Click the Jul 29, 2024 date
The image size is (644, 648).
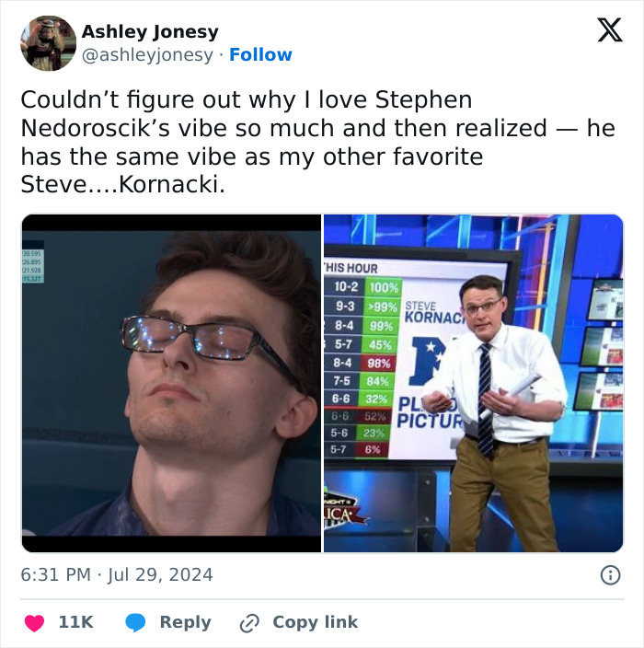(160, 575)
